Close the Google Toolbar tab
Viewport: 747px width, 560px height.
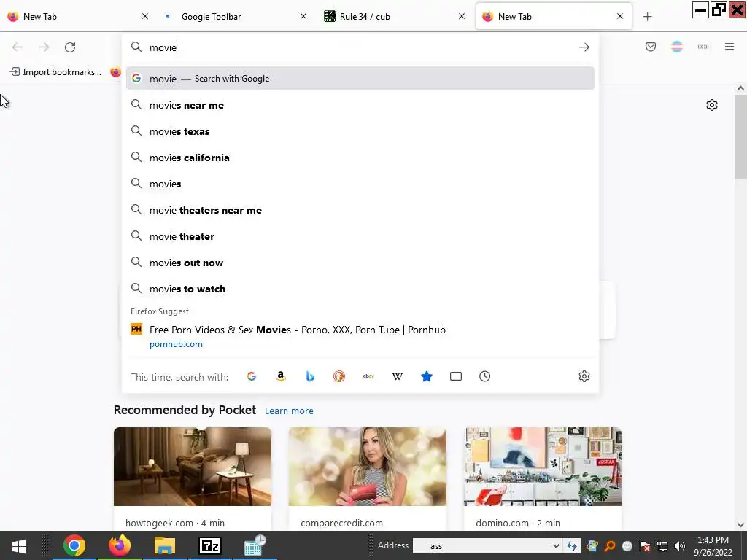point(303,16)
